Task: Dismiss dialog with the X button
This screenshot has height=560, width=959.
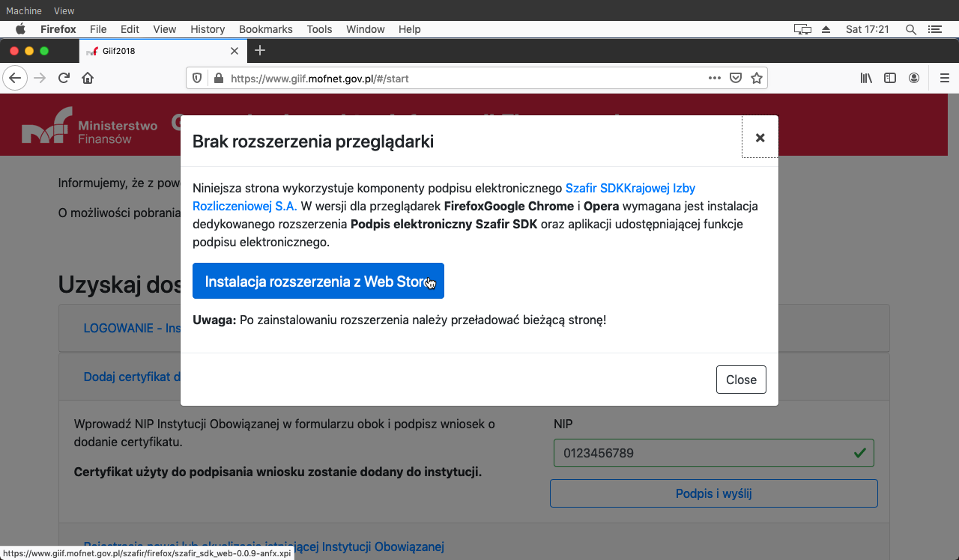Action: pos(760,138)
